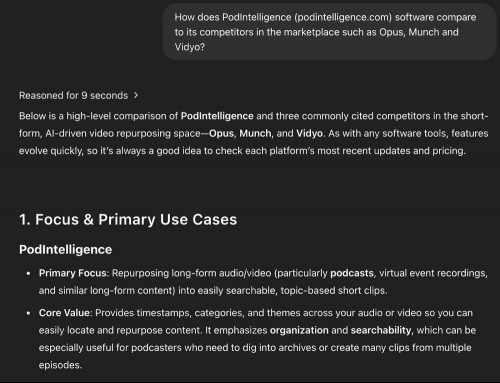Viewport: 500px width, 383px height.
Task: Click the bullet dot before 'Primary Focus'
Action: [29, 274]
